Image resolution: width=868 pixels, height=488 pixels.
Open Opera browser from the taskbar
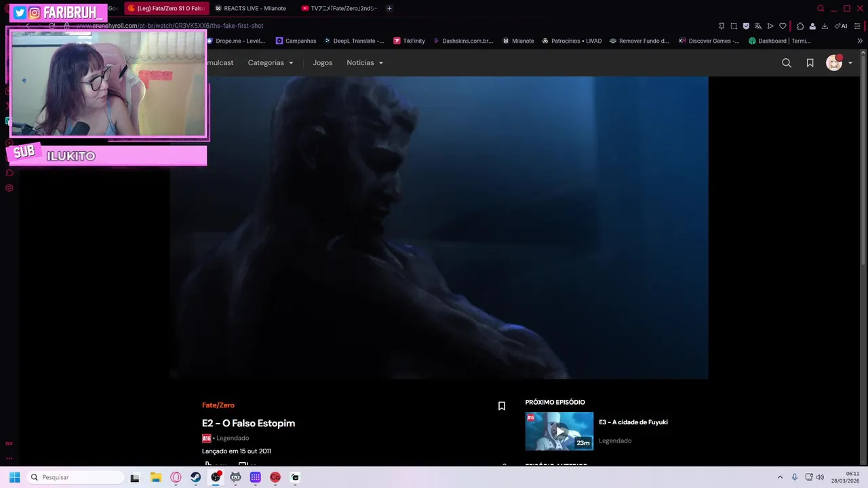coord(176,477)
